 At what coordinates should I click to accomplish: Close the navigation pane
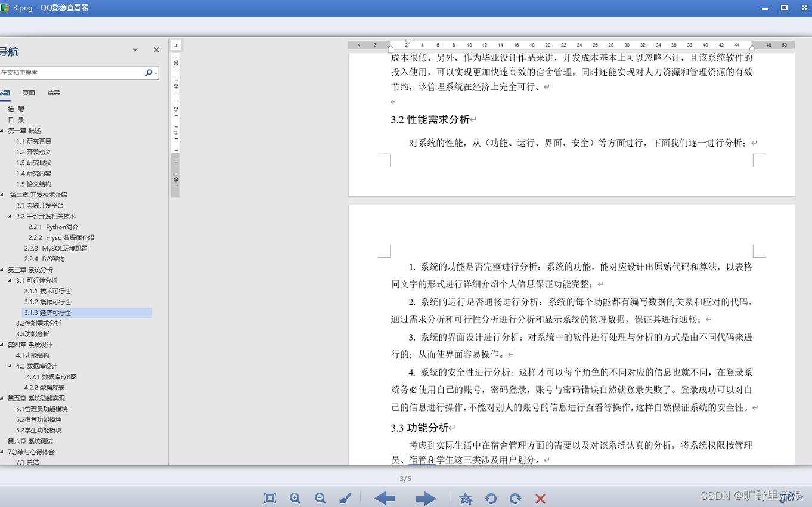[156, 50]
